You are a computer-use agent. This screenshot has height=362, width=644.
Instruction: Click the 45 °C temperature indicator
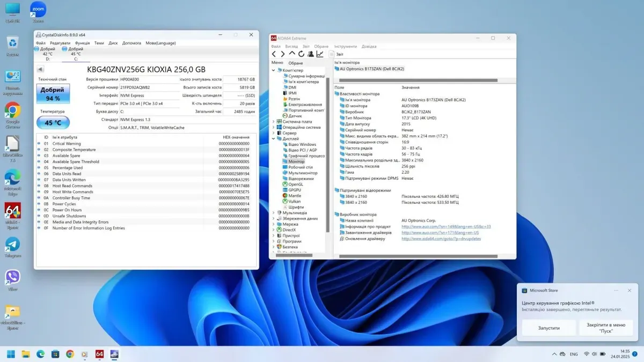coord(53,123)
